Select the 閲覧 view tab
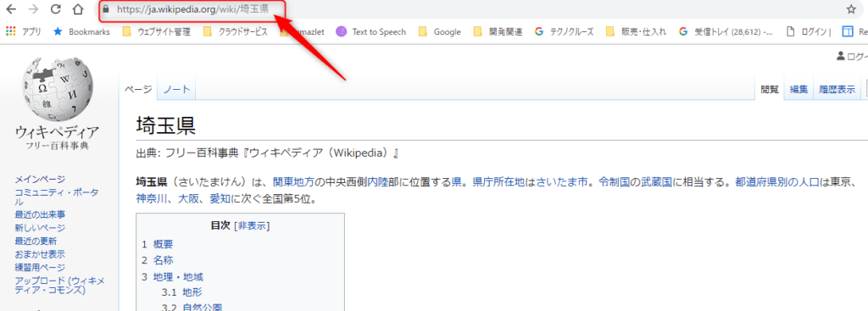 [770, 89]
